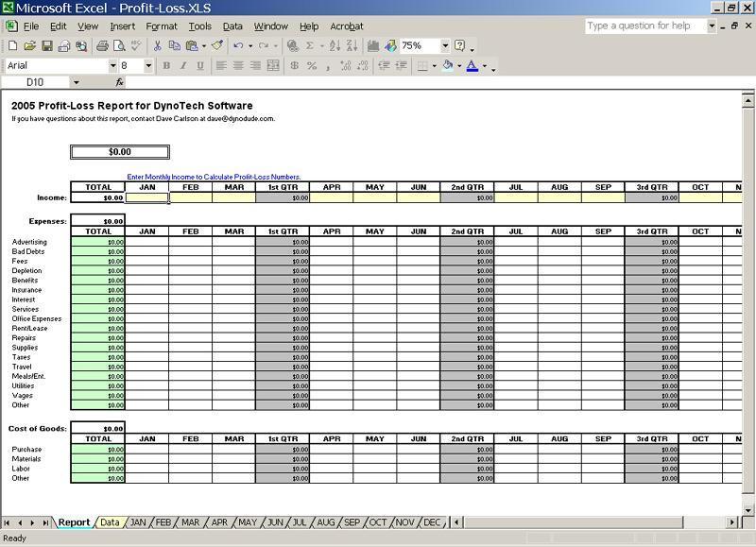756x547 pixels.
Task: Open the Data menu
Action: 232,26
